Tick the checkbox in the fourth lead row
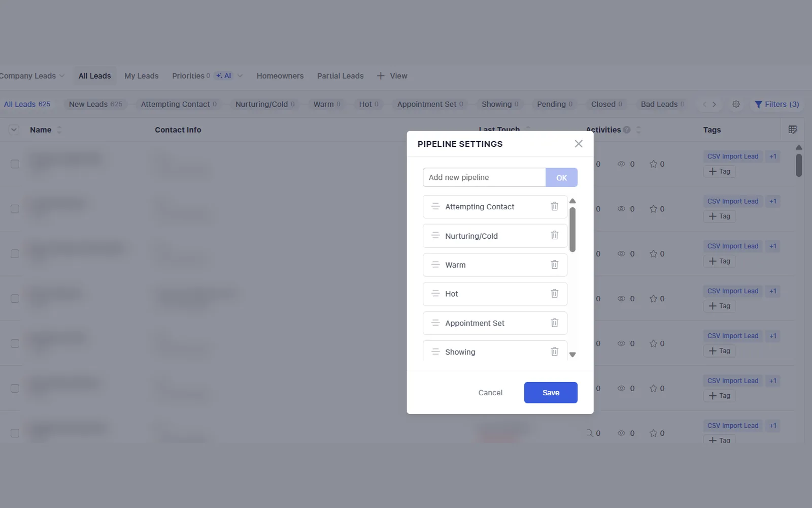This screenshot has width=812, height=508. coord(15,299)
